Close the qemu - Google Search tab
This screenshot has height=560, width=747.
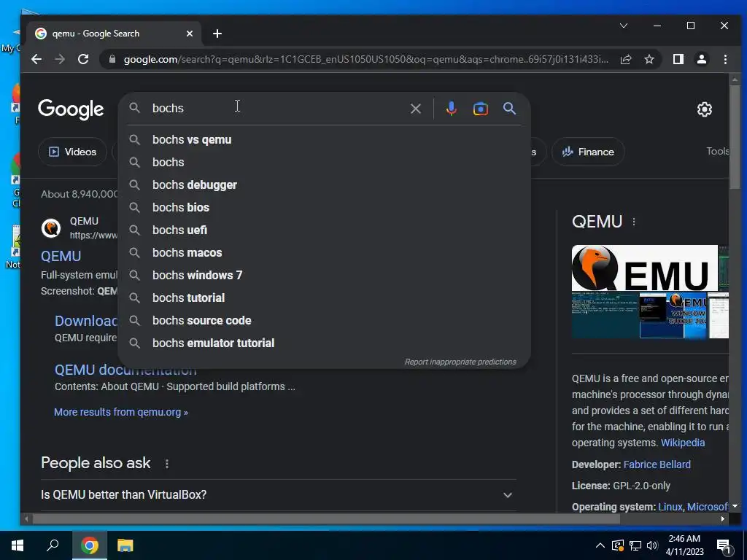click(189, 34)
